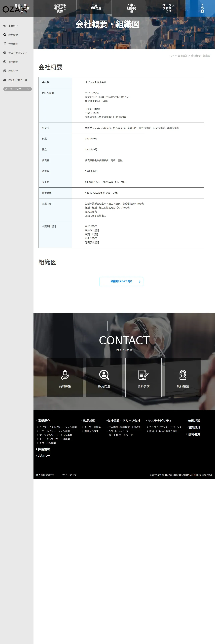This screenshot has height=644, width=215.
Task: Click search magnifier in keyword field
Action: point(28,89)
